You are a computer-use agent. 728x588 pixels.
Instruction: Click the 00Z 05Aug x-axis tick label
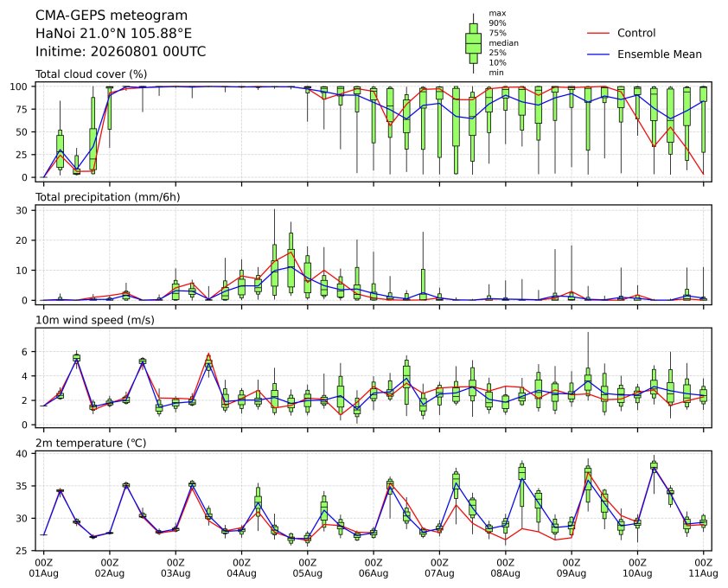[x=307, y=568]
